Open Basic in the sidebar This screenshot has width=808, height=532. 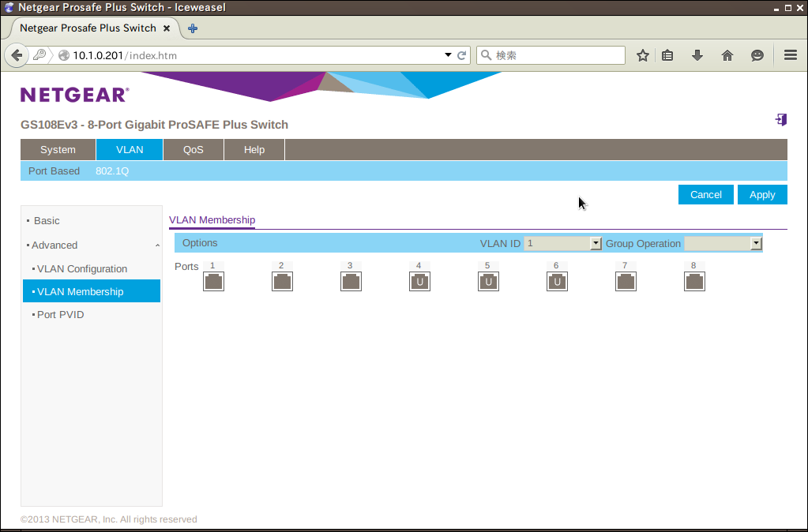click(47, 220)
